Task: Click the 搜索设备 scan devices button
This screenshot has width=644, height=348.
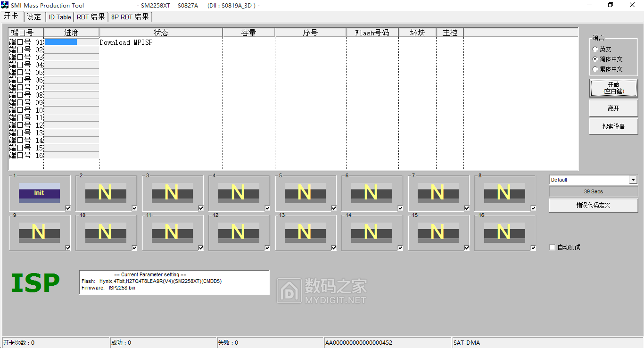Action: [613, 126]
